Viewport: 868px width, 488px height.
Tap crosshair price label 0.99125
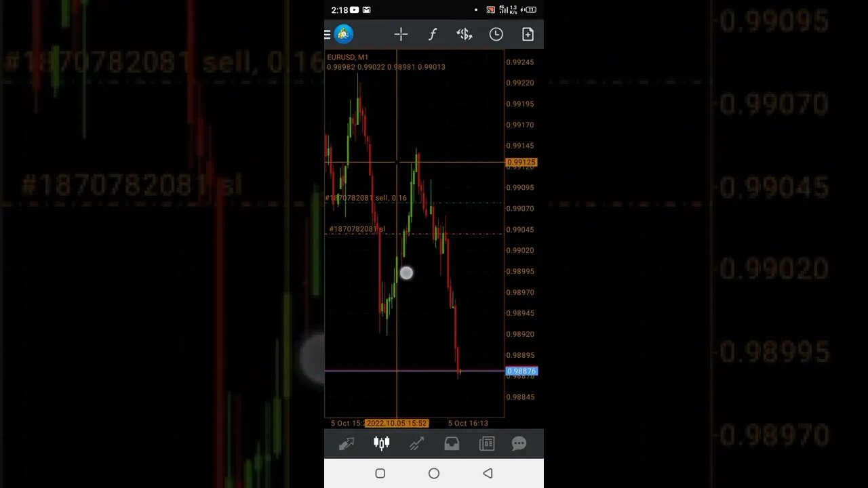coord(521,163)
